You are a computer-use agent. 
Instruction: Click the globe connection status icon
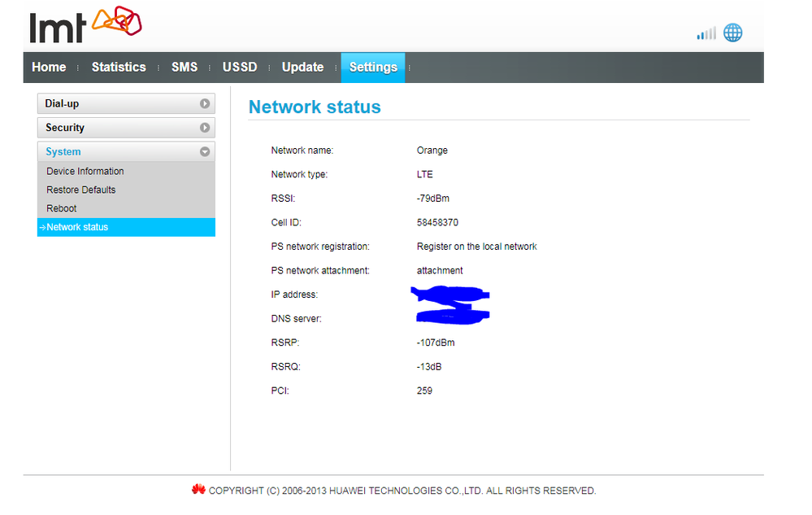click(x=732, y=33)
